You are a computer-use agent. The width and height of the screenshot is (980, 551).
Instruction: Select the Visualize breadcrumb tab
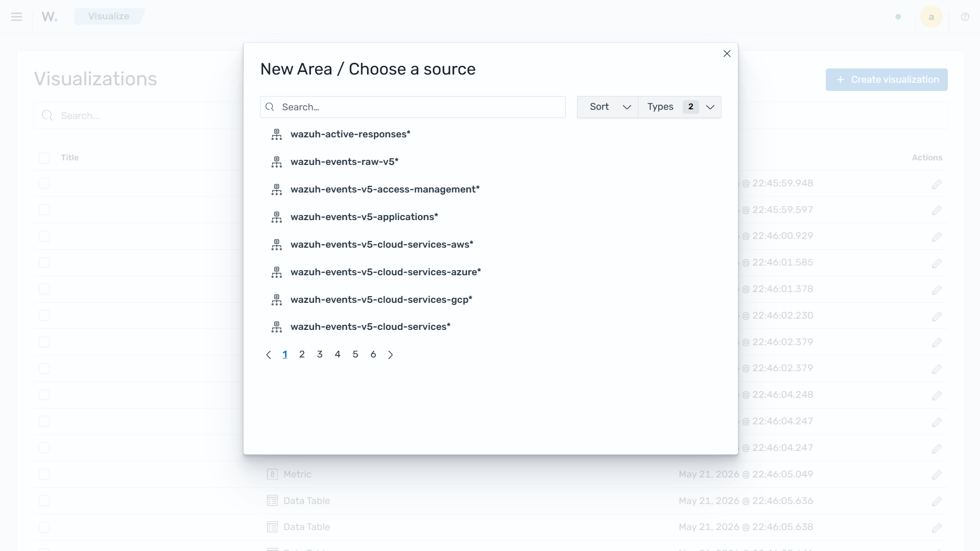click(109, 16)
